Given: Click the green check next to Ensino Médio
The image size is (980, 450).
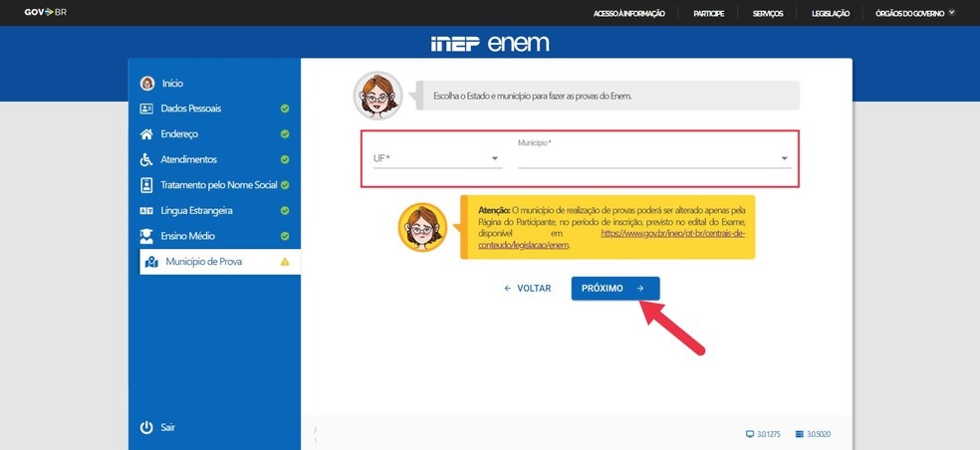Looking at the screenshot, I should click(285, 236).
